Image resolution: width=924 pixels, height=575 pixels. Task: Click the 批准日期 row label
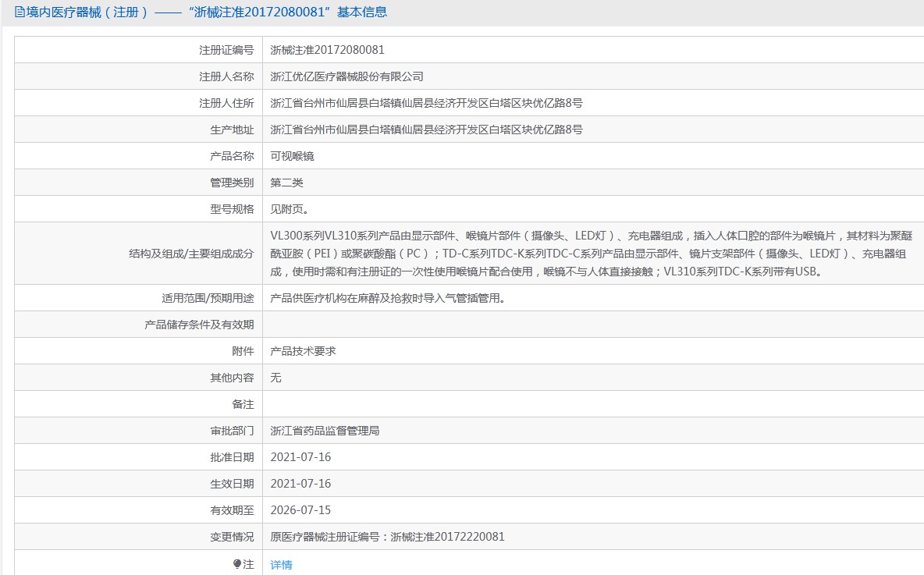pyautogui.click(x=232, y=457)
